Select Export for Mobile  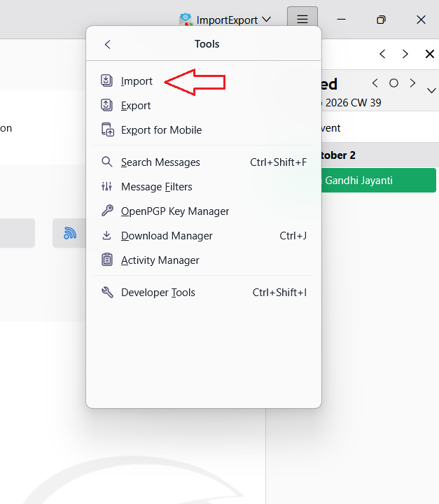[203, 130]
